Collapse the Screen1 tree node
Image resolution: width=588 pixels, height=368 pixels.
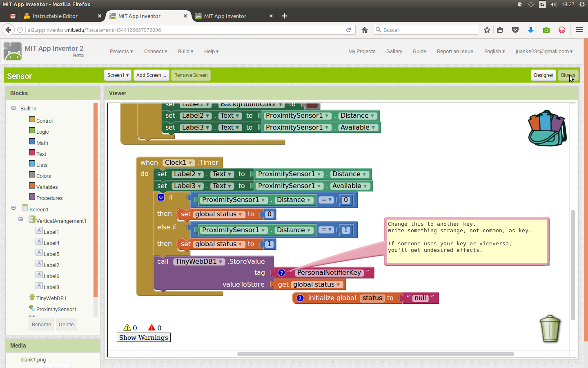(13, 208)
